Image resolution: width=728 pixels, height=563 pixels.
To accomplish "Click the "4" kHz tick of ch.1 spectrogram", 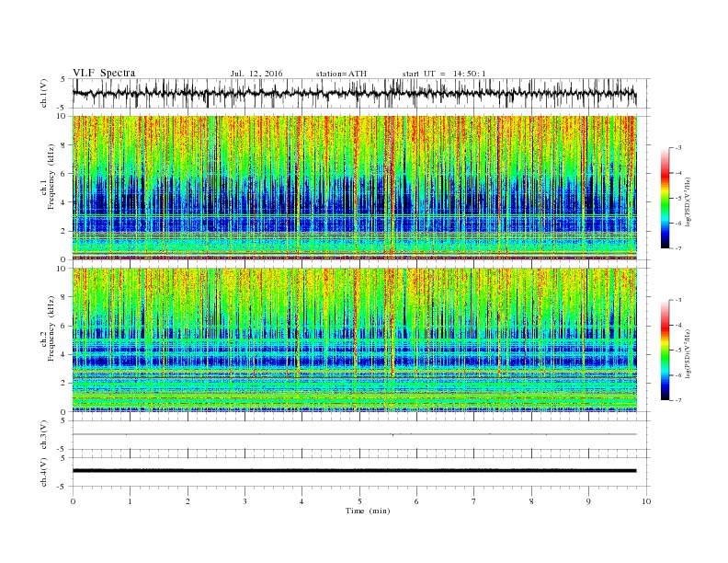I will click(64, 202).
